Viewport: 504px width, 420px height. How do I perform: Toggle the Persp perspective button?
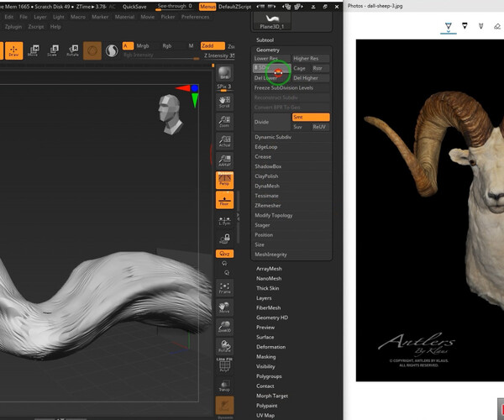coord(224,180)
